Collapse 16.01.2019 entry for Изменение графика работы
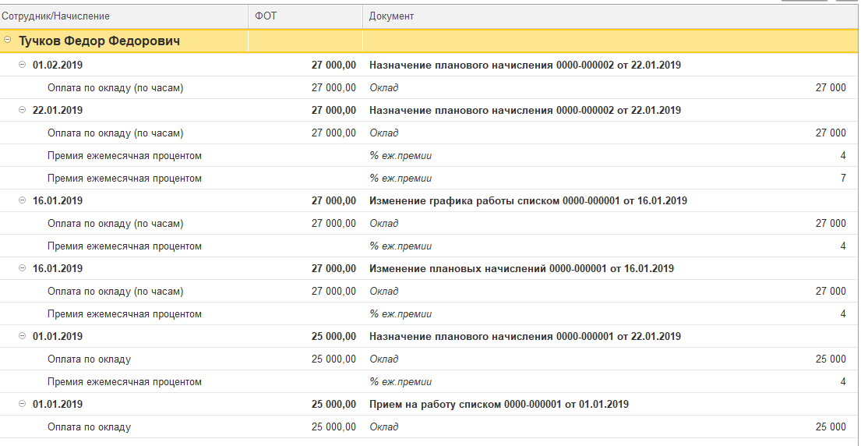The height and width of the screenshot is (446, 868). click(x=22, y=200)
